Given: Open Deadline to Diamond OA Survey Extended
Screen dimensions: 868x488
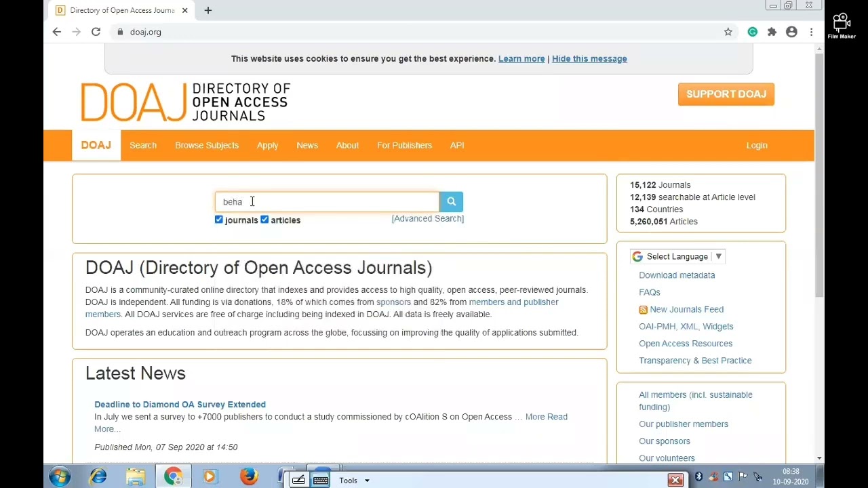Looking at the screenshot, I should point(180,405).
